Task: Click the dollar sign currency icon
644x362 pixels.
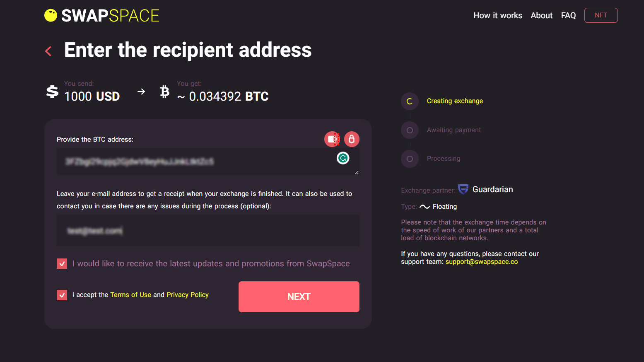Action: click(x=52, y=92)
